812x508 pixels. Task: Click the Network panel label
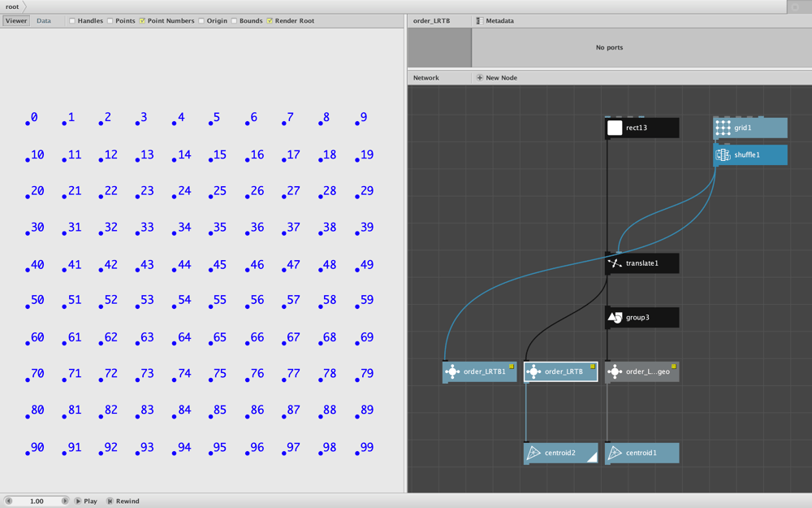pos(426,78)
